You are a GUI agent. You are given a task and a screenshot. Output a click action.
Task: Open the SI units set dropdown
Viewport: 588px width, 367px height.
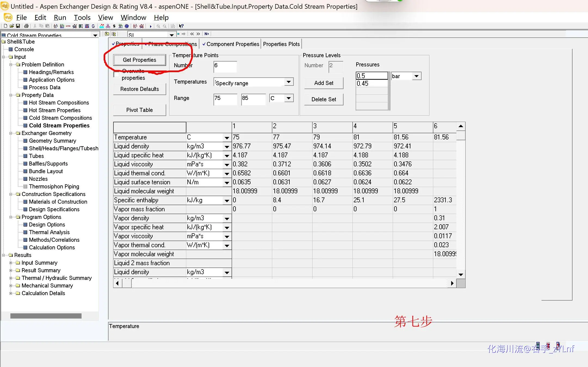pos(172,35)
